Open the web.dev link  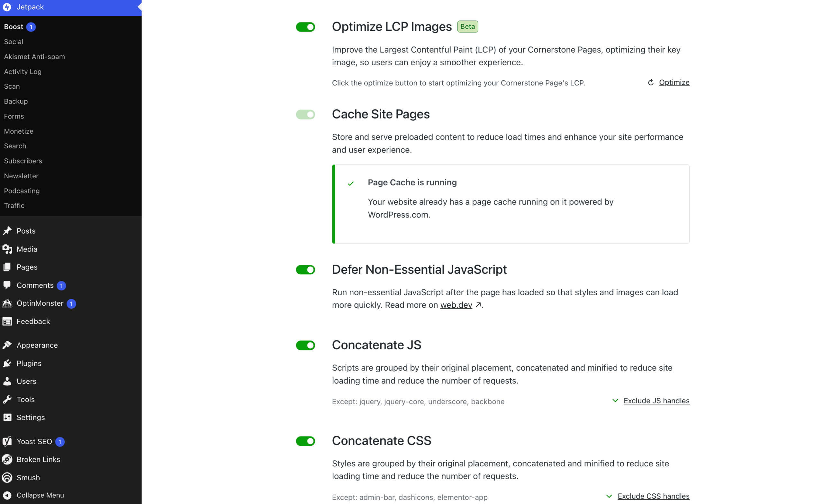coord(456,305)
